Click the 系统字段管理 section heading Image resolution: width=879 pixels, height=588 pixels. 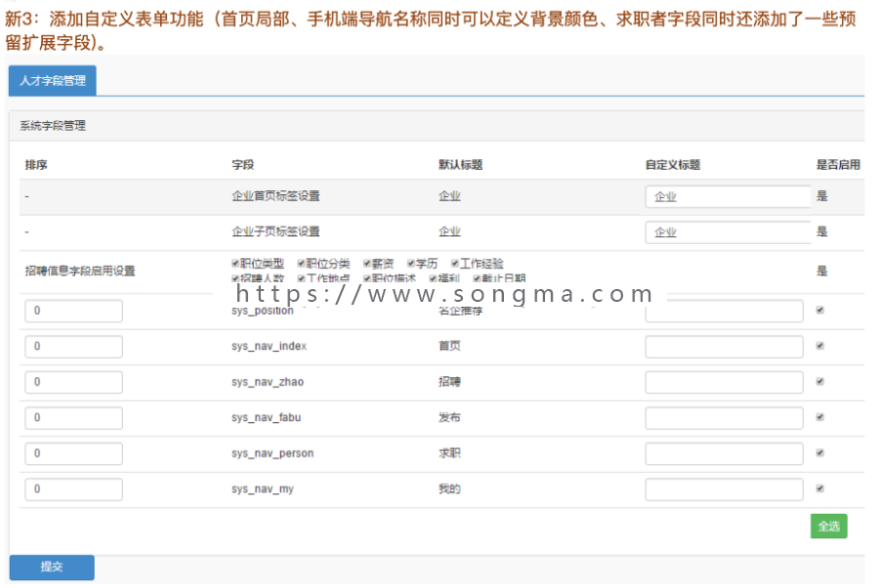tap(53, 126)
